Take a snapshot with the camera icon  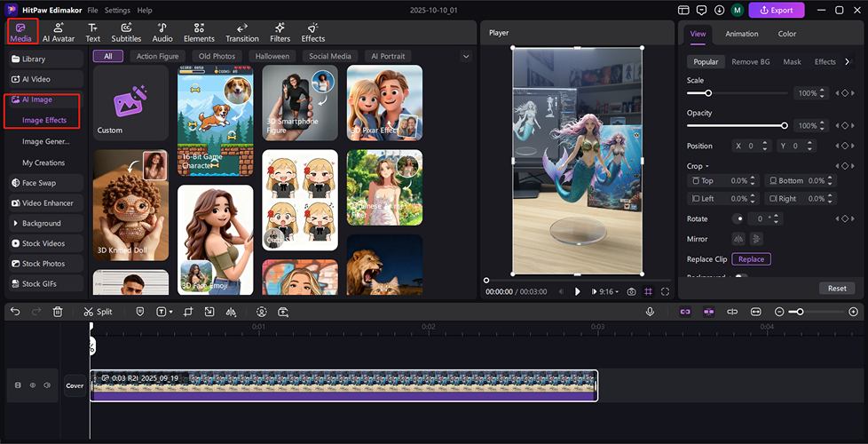[631, 291]
